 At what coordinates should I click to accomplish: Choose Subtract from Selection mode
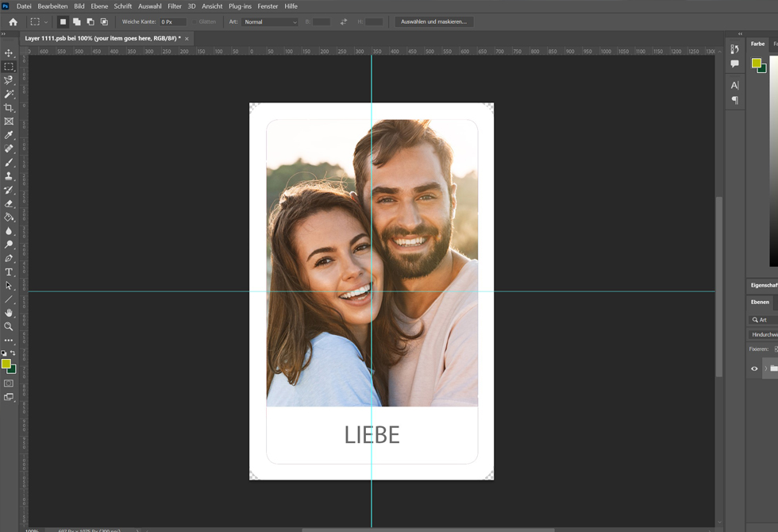(91, 22)
